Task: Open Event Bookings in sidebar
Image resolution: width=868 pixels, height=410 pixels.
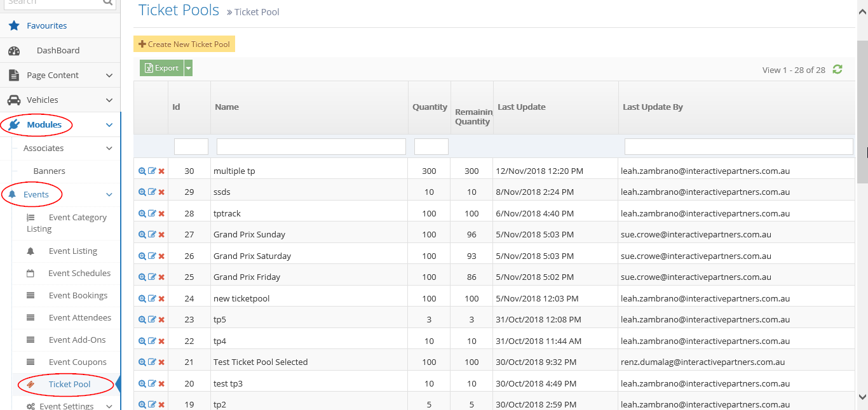Action: [x=78, y=296]
